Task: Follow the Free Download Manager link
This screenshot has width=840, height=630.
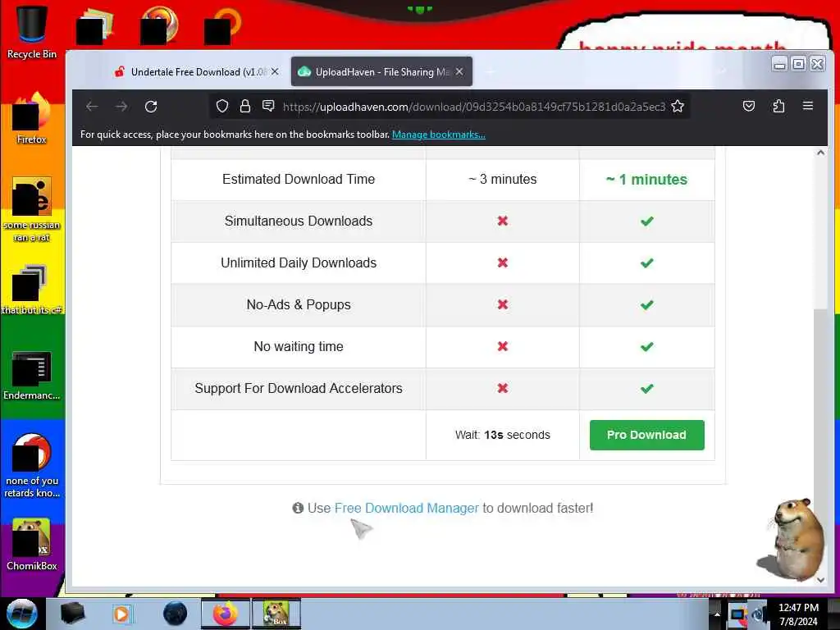Action: tap(407, 508)
